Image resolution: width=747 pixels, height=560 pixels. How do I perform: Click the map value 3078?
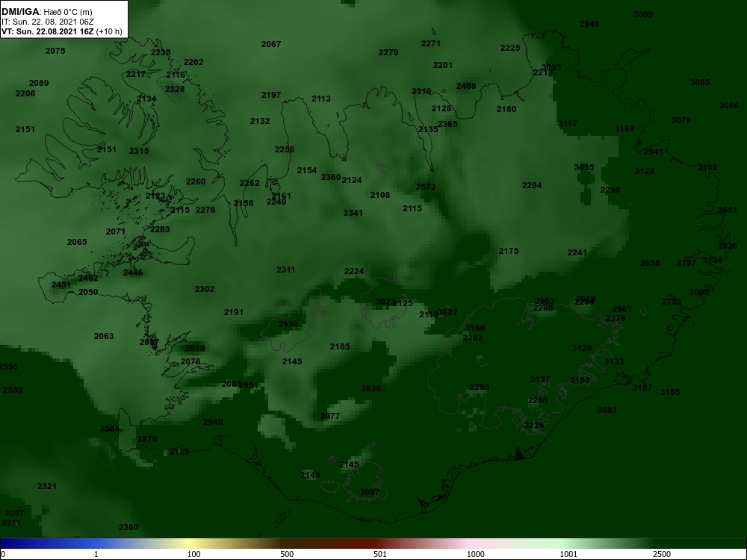point(681,120)
